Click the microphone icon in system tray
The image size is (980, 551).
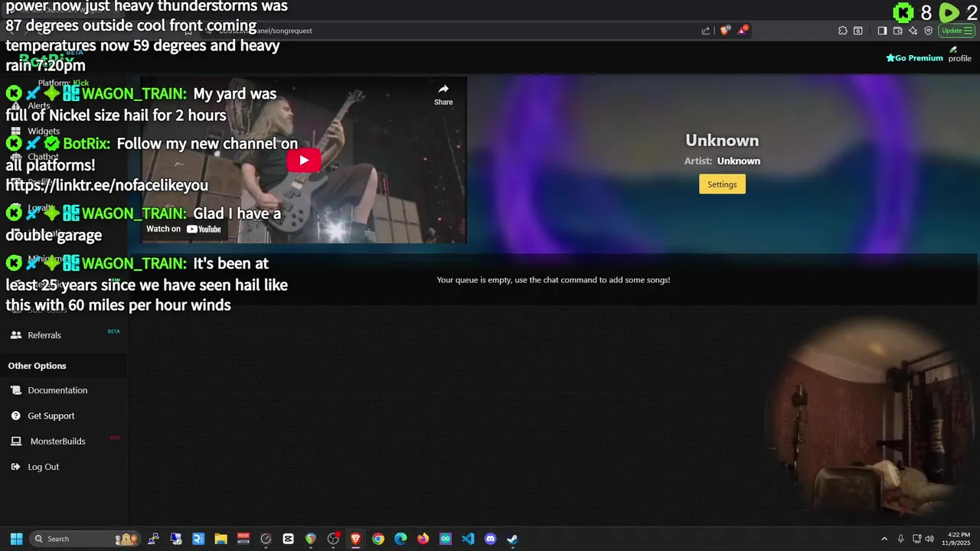901,539
